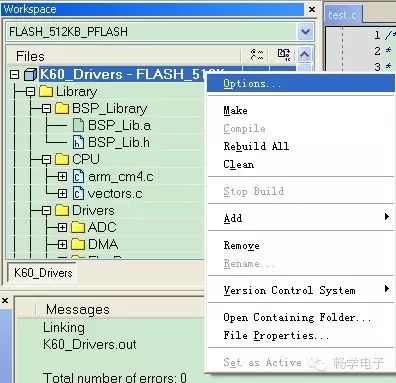Click the Linking message line
This screenshot has width=396, height=383.
coord(64,327)
